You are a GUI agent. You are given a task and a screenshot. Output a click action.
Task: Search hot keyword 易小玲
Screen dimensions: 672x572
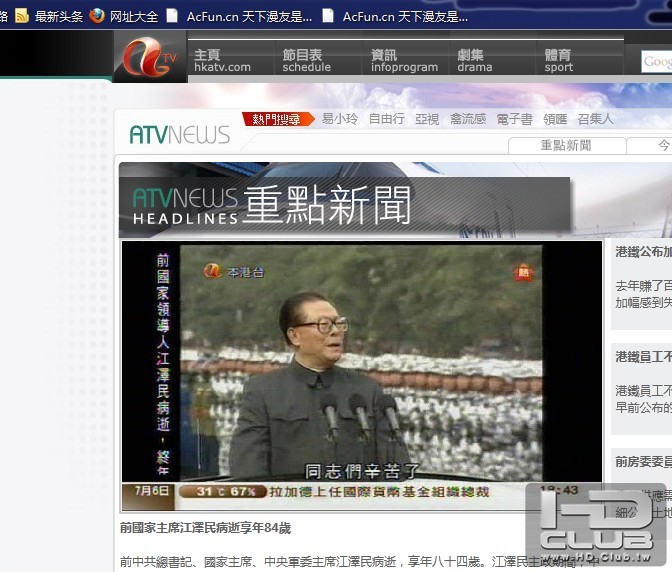(x=340, y=119)
